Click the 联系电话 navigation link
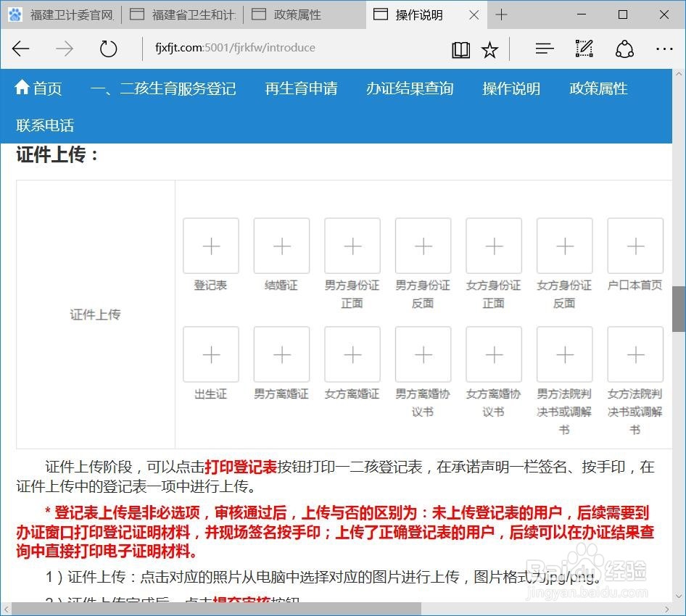Image resolution: width=686 pixels, height=616 pixels. coord(45,125)
